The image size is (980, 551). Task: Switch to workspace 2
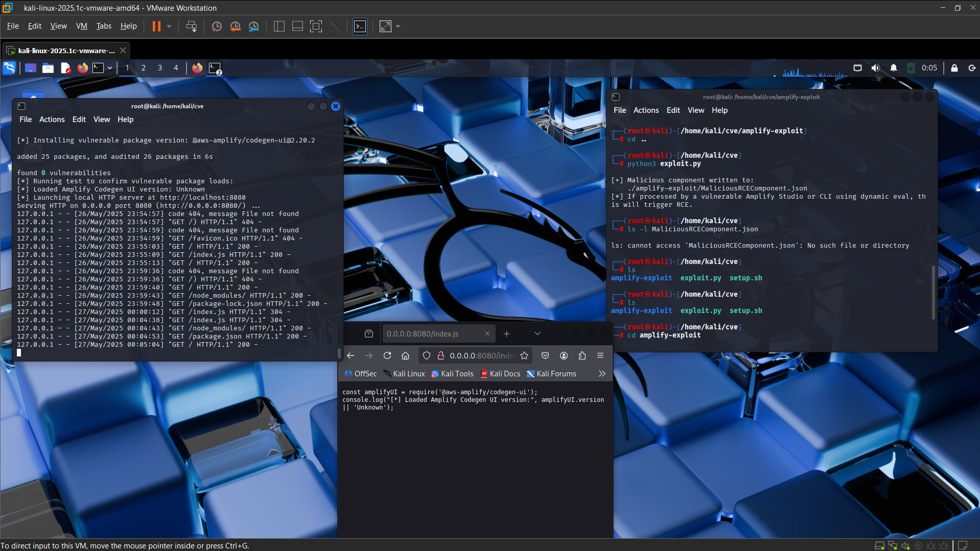(144, 68)
